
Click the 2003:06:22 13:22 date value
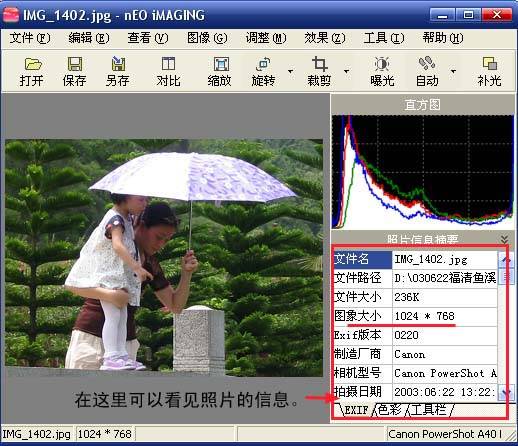(x=445, y=392)
